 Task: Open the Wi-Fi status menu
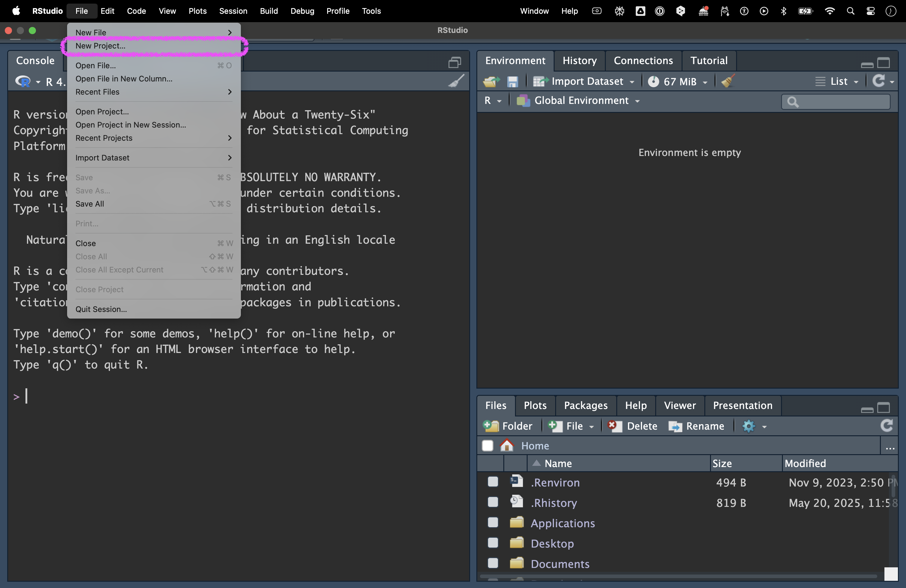click(830, 11)
